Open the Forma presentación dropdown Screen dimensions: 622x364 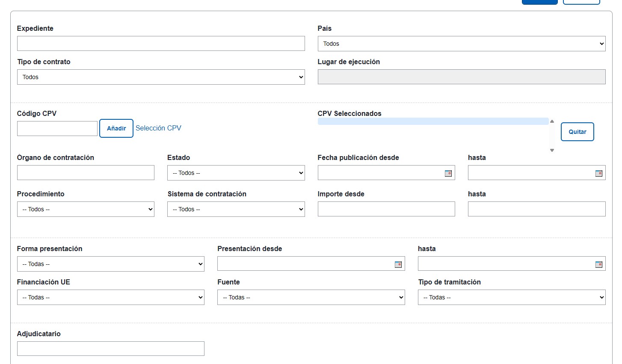[x=111, y=264]
